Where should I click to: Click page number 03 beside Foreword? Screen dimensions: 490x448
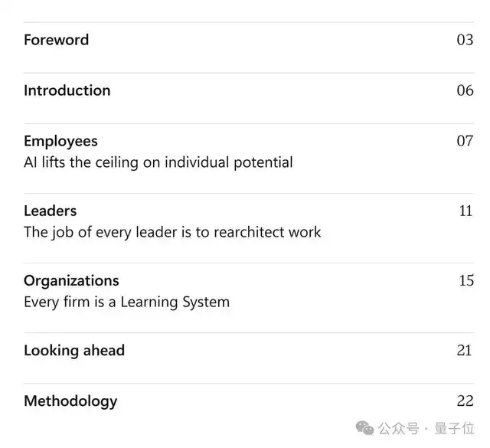(x=465, y=40)
